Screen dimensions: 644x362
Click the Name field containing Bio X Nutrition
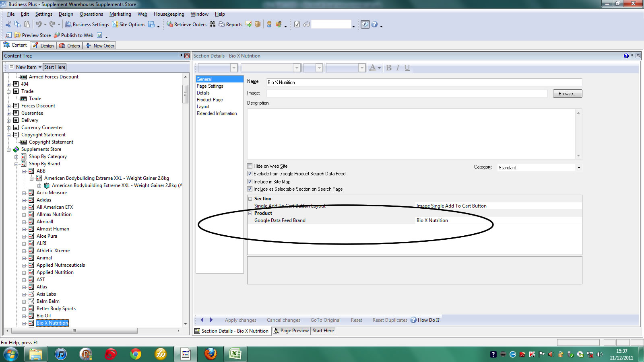[x=424, y=82]
